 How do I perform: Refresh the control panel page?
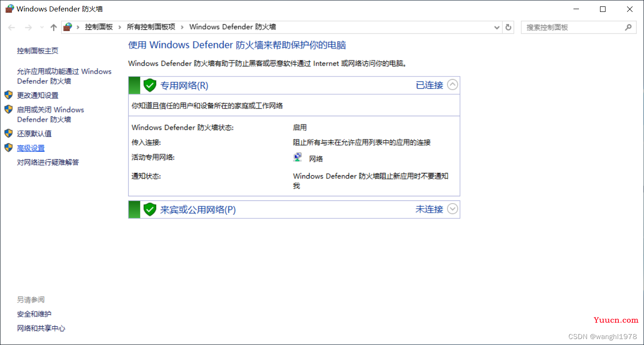coord(508,27)
